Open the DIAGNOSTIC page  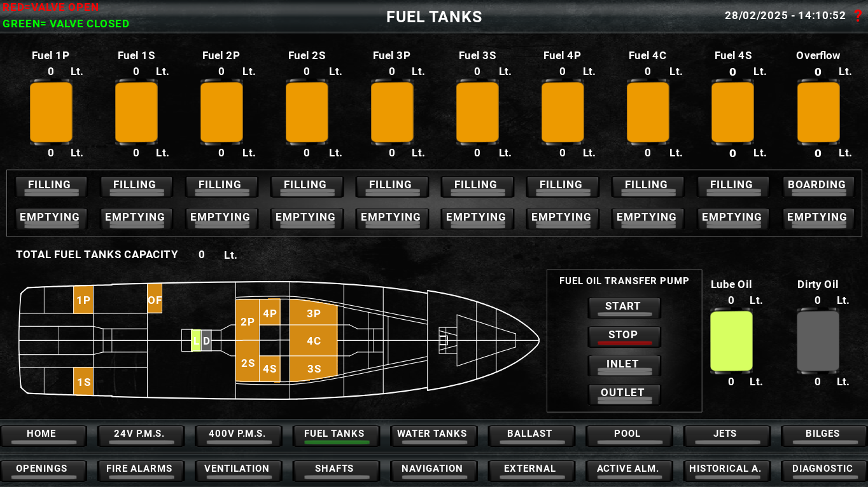pyautogui.click(x=823, y=470)
